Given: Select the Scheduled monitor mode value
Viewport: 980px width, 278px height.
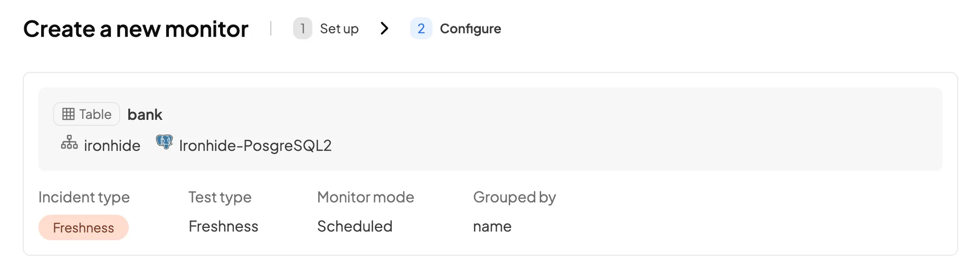Looking at the screenshot, I should tap(355, 226).
